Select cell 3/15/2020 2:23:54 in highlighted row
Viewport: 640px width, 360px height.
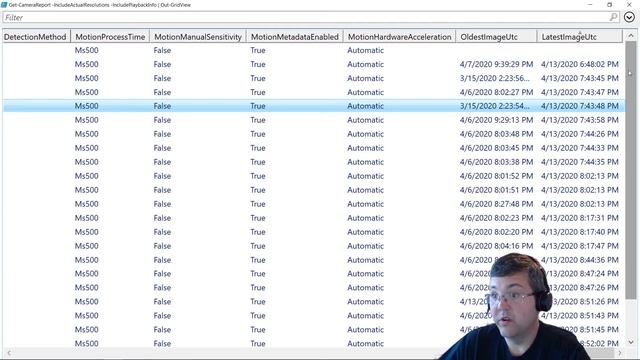(495, 106)
